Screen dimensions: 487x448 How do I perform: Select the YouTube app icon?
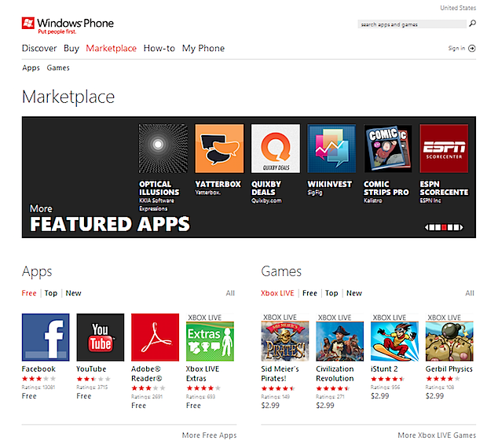101,337
